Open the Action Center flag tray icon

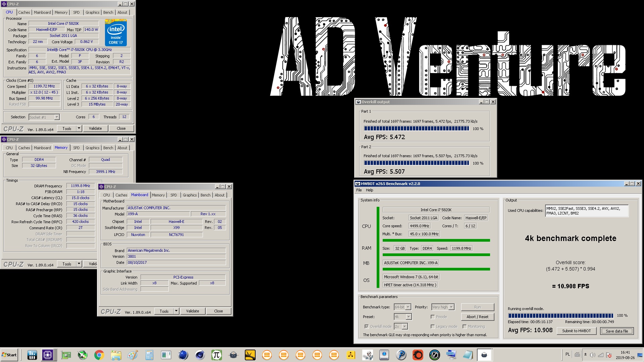coord(609,355)
